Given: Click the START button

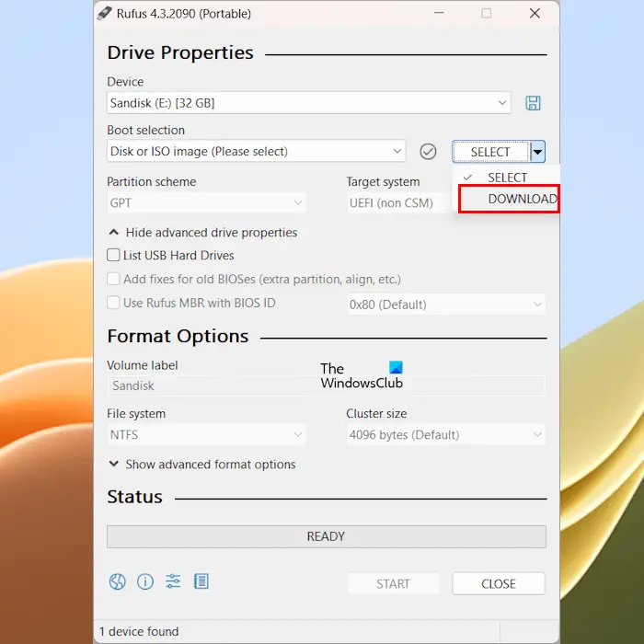Looking at the screenshot, I should click(x=393, y=583).
